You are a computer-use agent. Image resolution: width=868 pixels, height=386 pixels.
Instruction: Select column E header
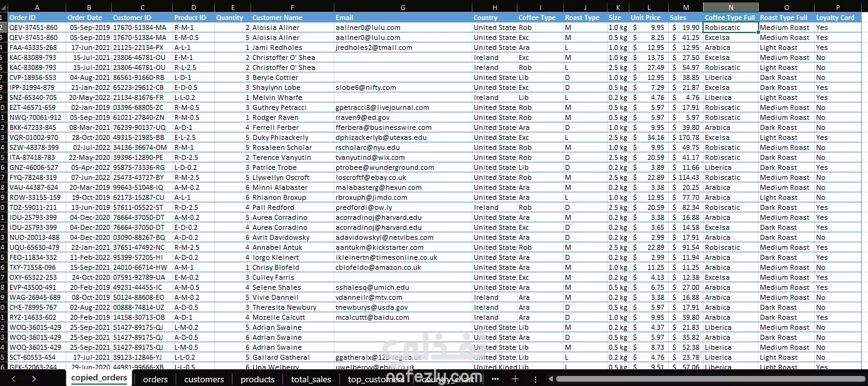[232, 7]
